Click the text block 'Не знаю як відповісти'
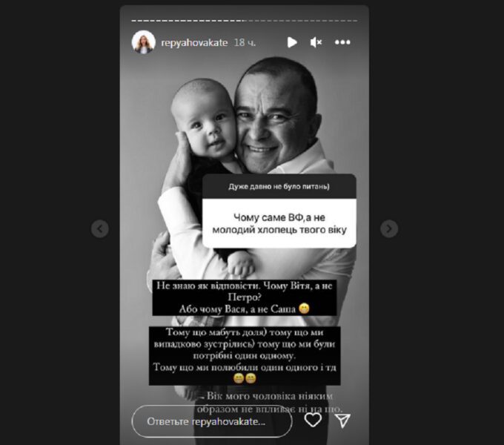Screen dimensions: 504x445 point(245,297)
